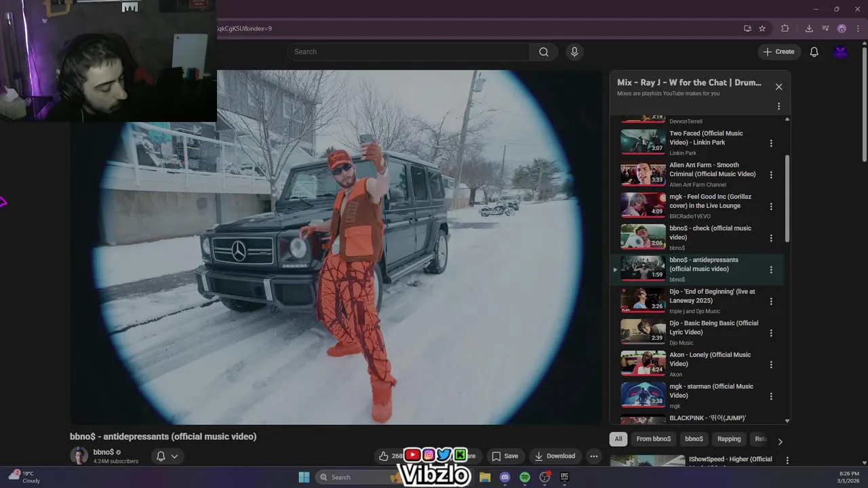The image size is (868, 488).
Task: Click the Download button under the video
Action: coord(555,456)
